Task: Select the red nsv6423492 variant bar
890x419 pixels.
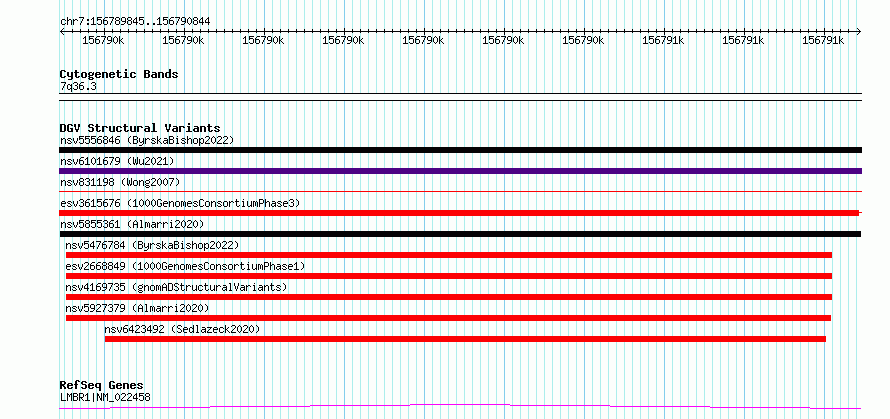Action: pyautogui.click(x=465, y=339)
